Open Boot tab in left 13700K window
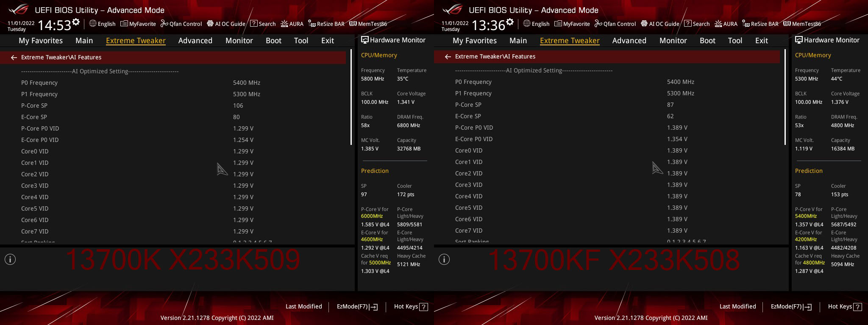The height and width of the screenshot is (325, 868). pos(274,41)
